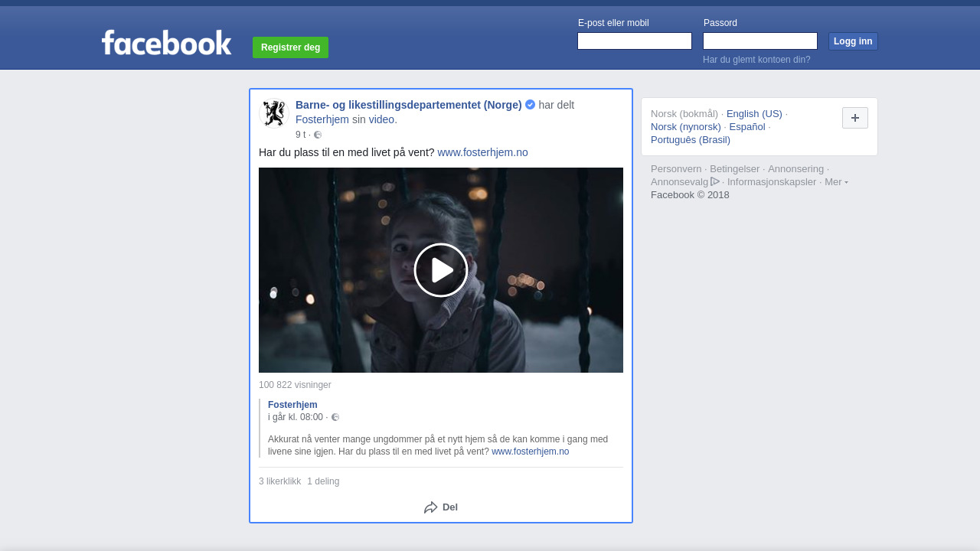Play the Fosterhjem video
The width and height of the screenshot is (980, 551).
coord(441,270)
